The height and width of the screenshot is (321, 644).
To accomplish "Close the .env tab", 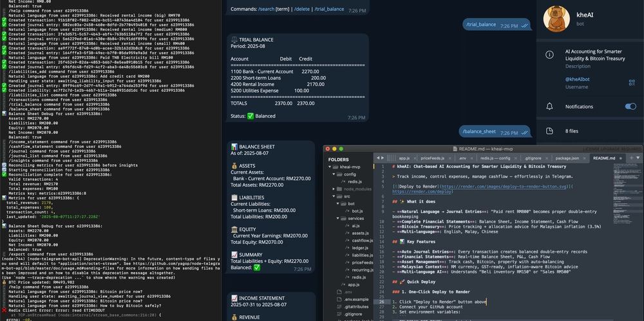I will pos(471,158).
